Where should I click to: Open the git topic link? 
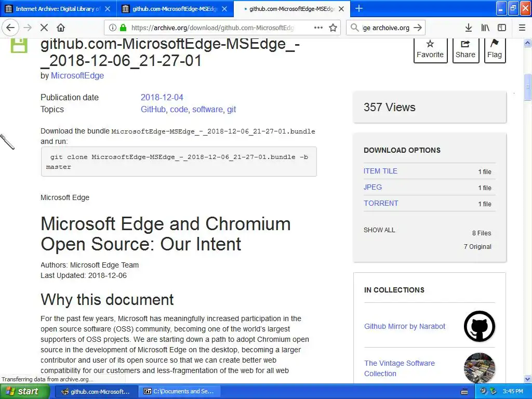[231, 110]
